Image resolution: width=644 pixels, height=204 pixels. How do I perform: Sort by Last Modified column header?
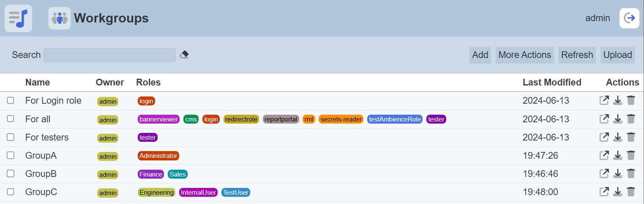[552, 82]
